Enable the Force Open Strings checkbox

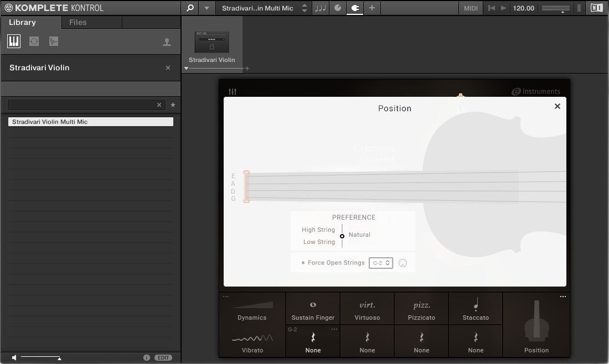(x=303, y=262)
